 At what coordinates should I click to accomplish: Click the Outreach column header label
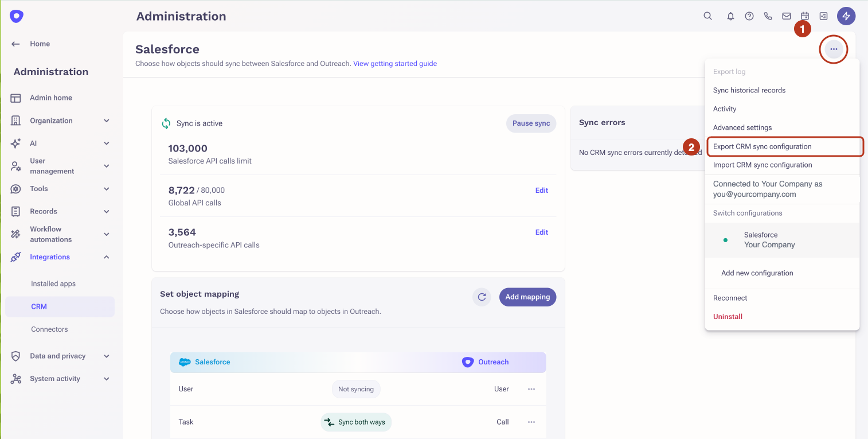click(494, 362)
